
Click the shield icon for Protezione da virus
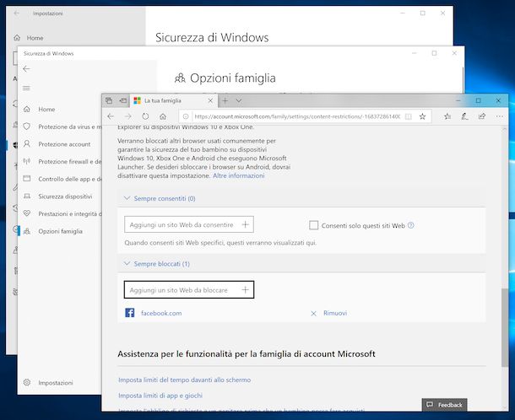[27, 127]
